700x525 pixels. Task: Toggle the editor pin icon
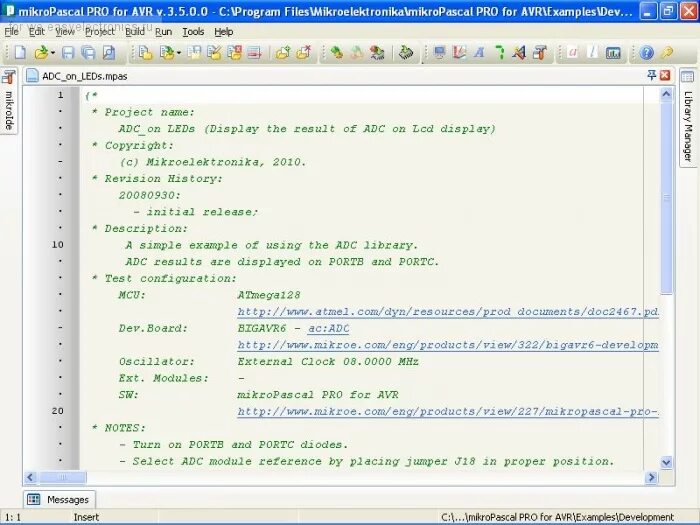[652, 75]
